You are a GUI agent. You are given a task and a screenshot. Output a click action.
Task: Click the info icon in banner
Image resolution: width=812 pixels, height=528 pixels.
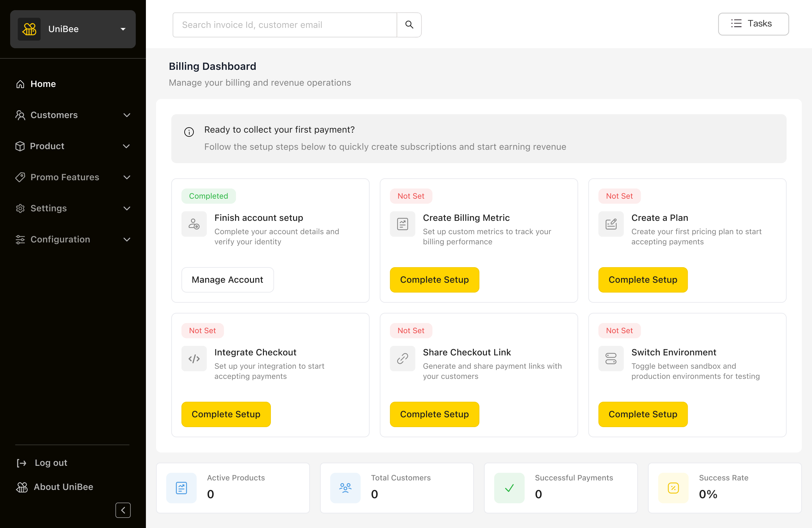coord(189,132)
